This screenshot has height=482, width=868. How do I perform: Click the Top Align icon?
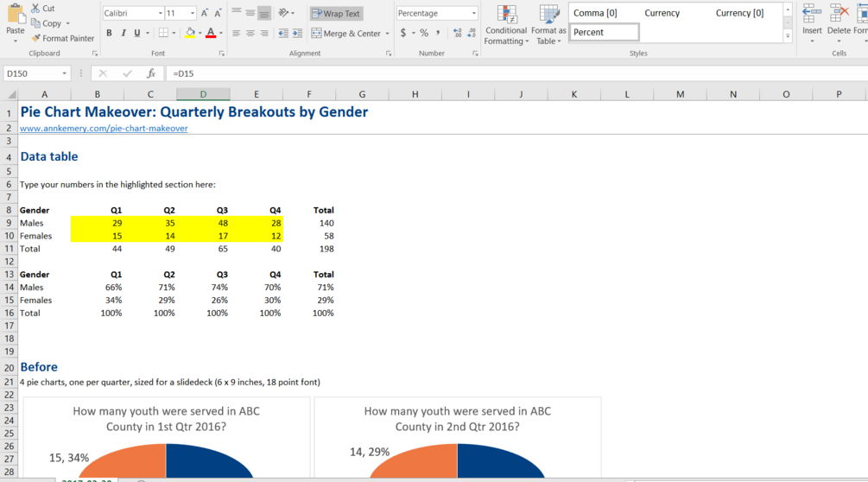237,13
